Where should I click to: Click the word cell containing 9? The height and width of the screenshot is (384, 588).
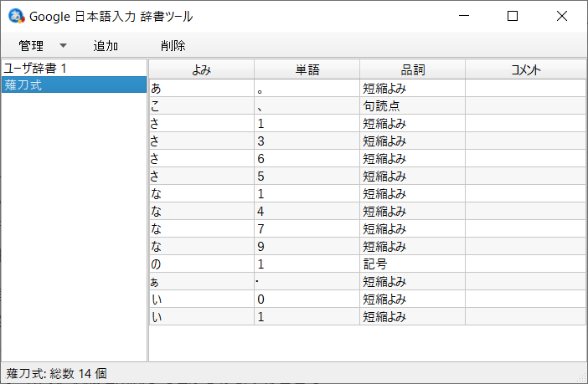pos(307,247)
